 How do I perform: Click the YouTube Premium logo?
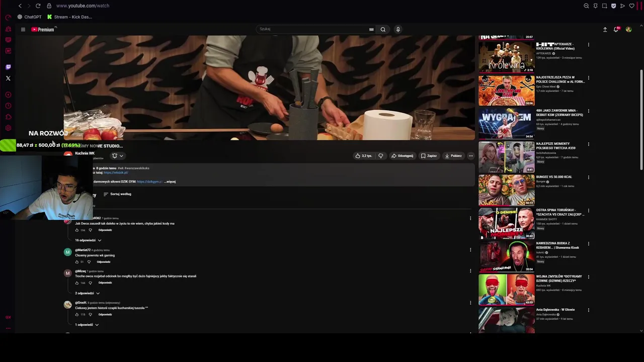tap(43, 29)
